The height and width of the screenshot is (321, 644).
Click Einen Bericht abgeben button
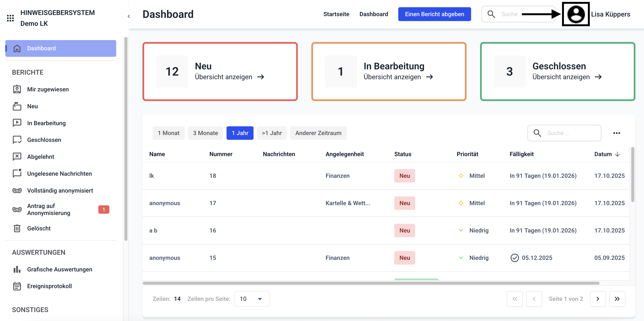(434, 14)
